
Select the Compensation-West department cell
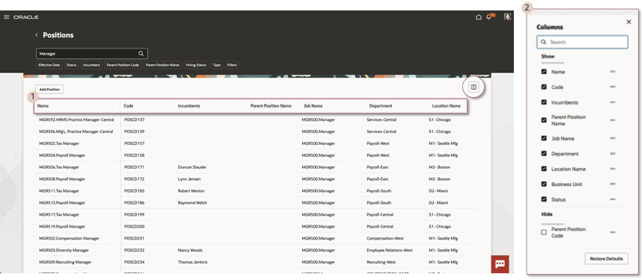[385, 238]
